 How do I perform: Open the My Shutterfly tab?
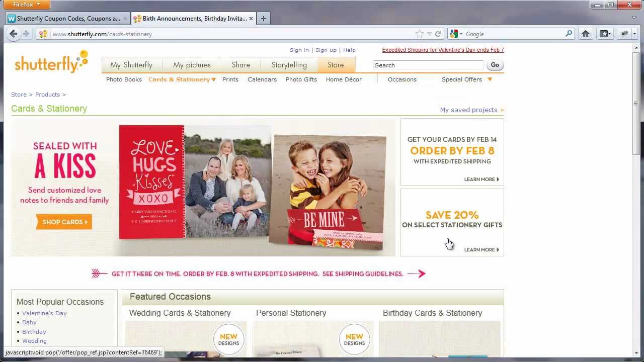[131, 65]
